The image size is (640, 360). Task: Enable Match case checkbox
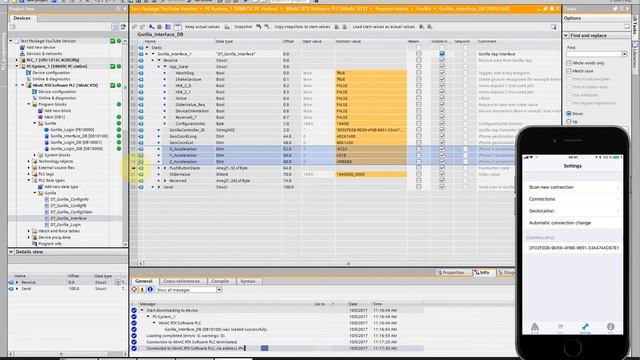pos(569,71)
